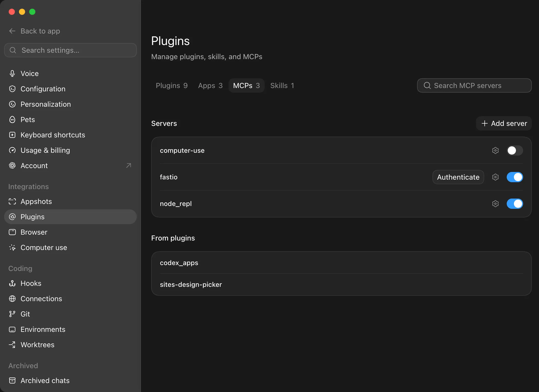This screenshot has width=539, height=392.
Task: Open Environments settings label
Action: tap(43, 329)
